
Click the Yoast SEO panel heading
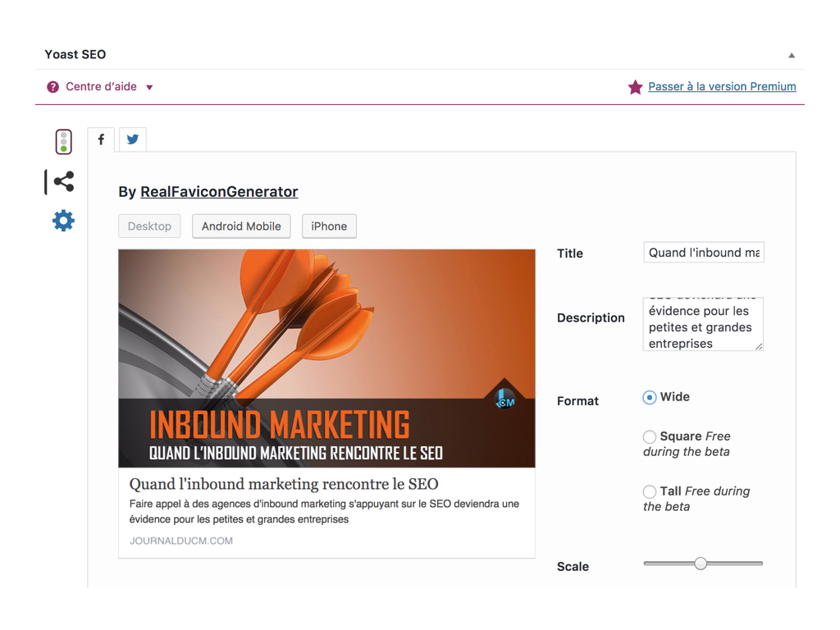point(75,54)
